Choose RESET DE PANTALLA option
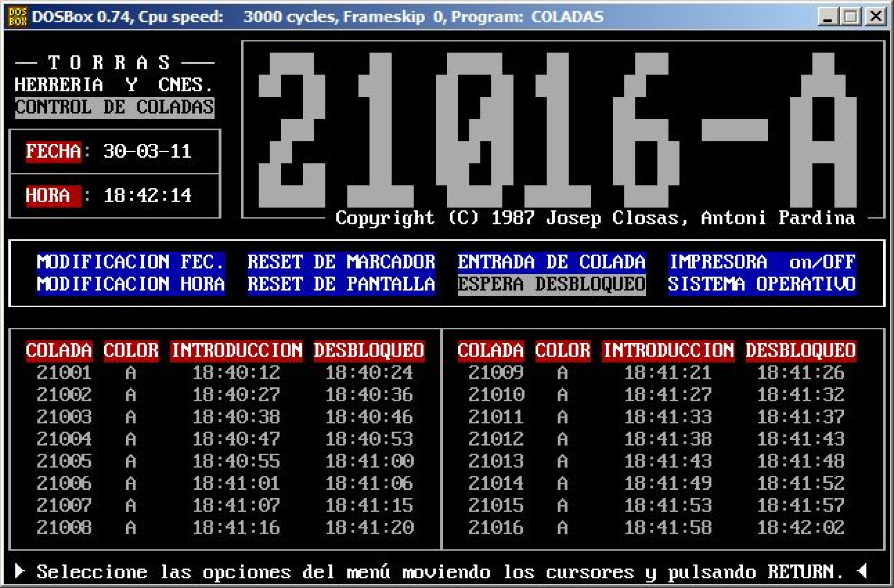The height and width of the screenshot is (588, 894). tap(341, 284)
